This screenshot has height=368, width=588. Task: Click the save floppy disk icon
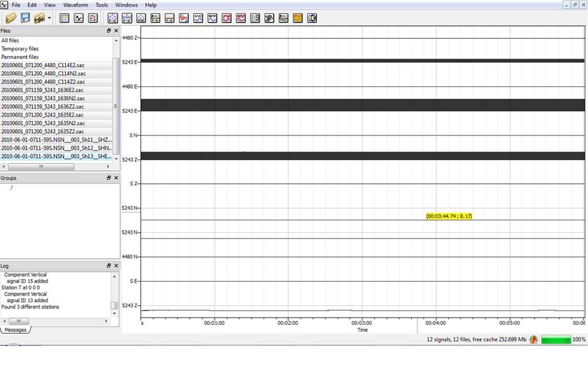click(25, 18)
